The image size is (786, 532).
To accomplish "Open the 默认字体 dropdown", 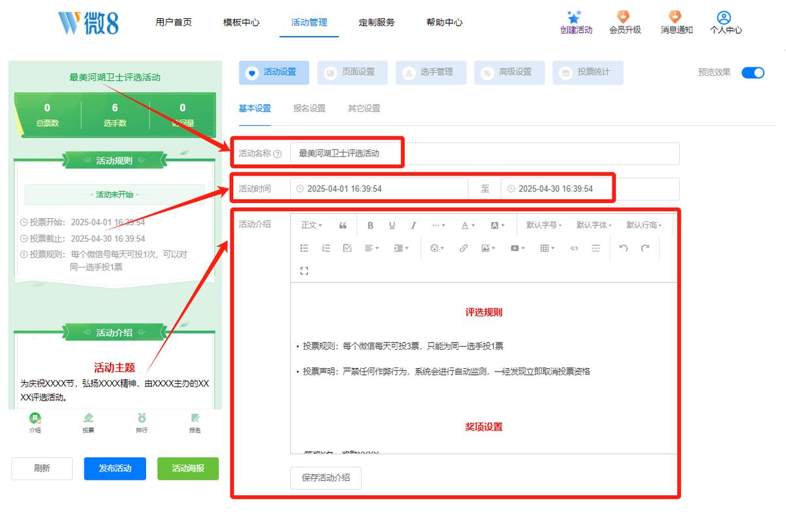I will tap(594, 225).
